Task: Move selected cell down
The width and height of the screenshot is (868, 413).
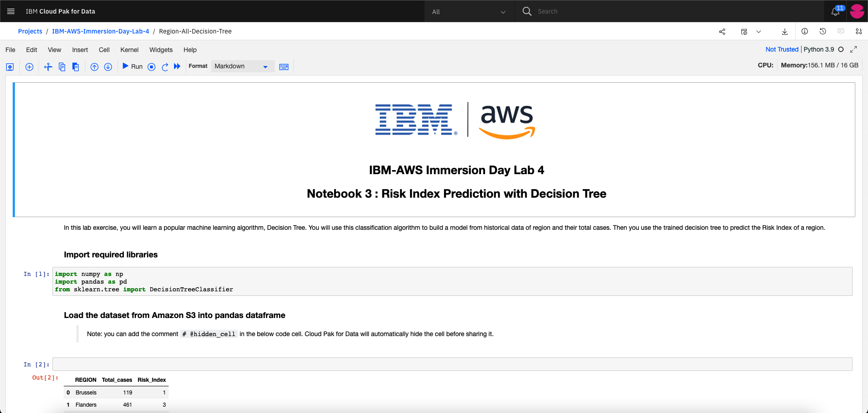Action: pyautogui.click(x=108, y=67)
